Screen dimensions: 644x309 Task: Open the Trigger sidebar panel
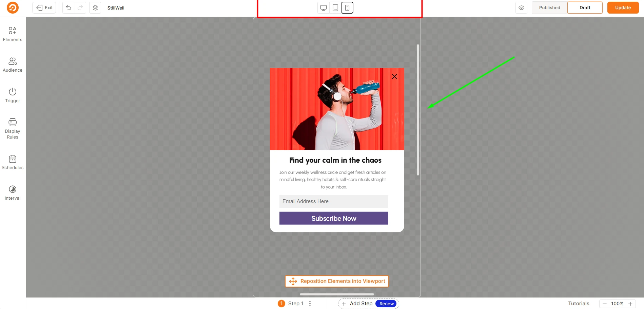click(x=13, y=95)
